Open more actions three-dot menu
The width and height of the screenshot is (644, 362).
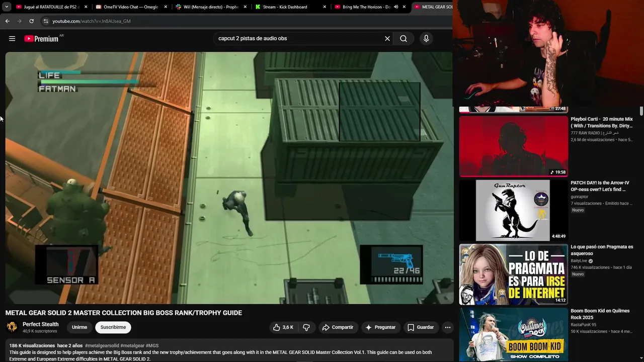tap(447, 327)
